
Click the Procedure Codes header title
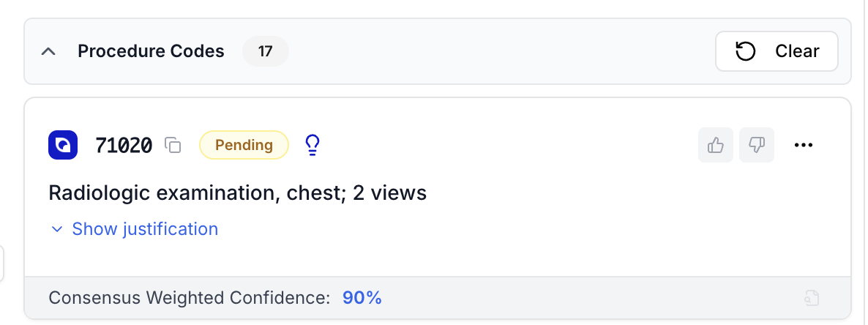click(151, 52)
